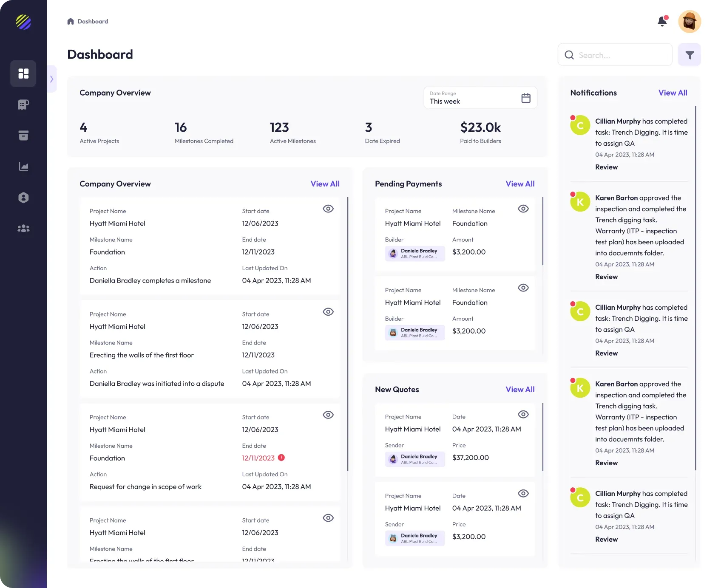Open the badge user icon in sidebar
The width and height of the screenshot is (721, 588).
click(23, 198)
